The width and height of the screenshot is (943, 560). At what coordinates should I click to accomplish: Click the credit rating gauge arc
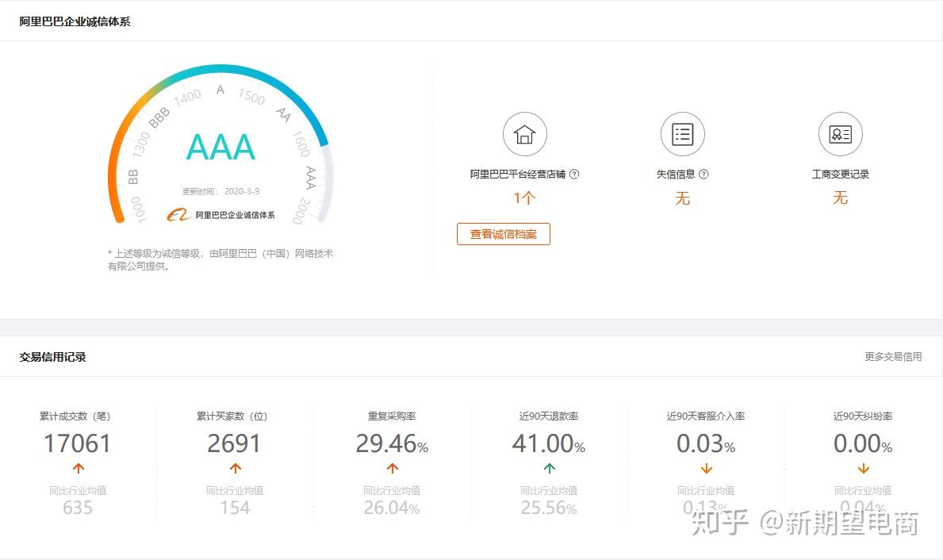tap(220, 143)
